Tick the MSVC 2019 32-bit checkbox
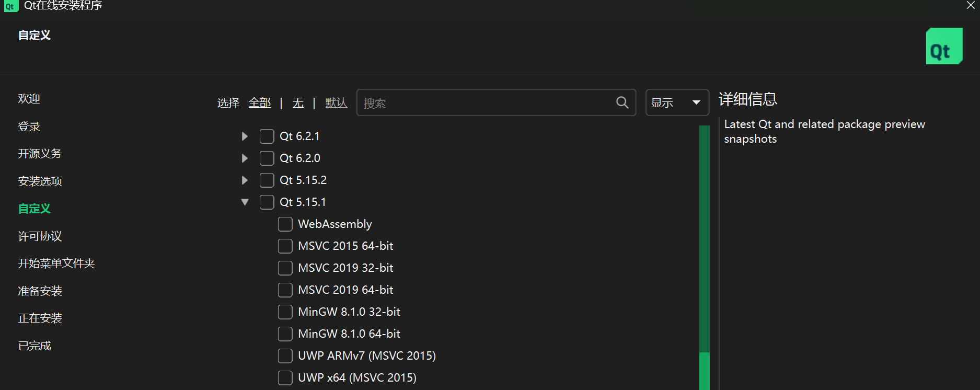The image size is (980, 390). tap(285, 268)
